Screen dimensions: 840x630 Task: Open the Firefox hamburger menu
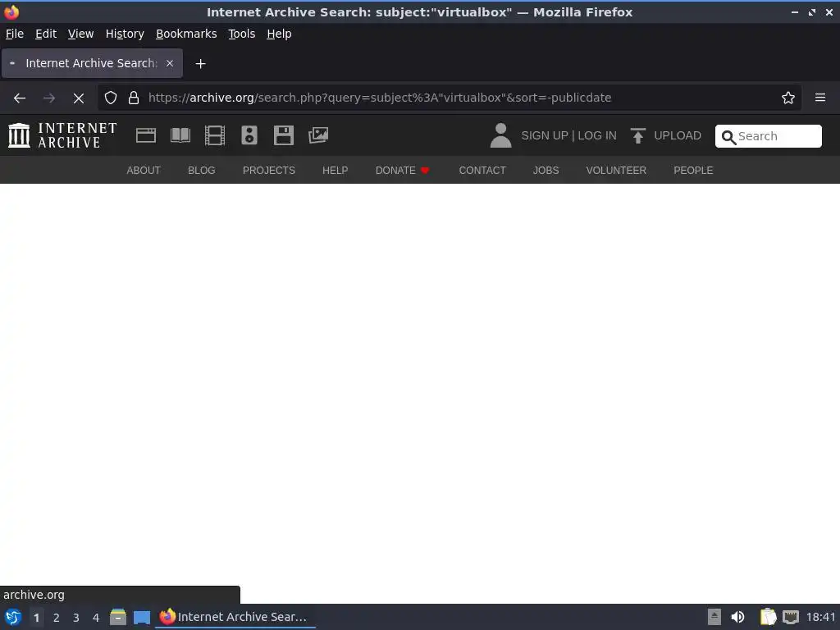pos(820,98)
